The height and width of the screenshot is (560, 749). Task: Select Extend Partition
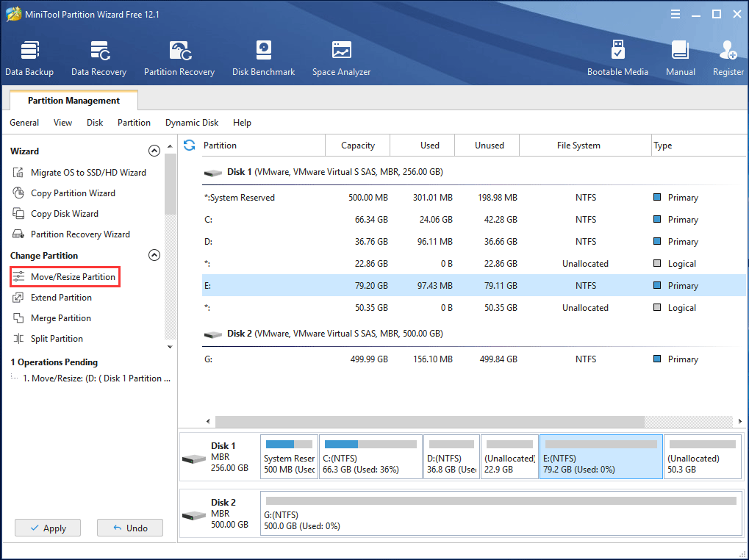tap(52, 298)
